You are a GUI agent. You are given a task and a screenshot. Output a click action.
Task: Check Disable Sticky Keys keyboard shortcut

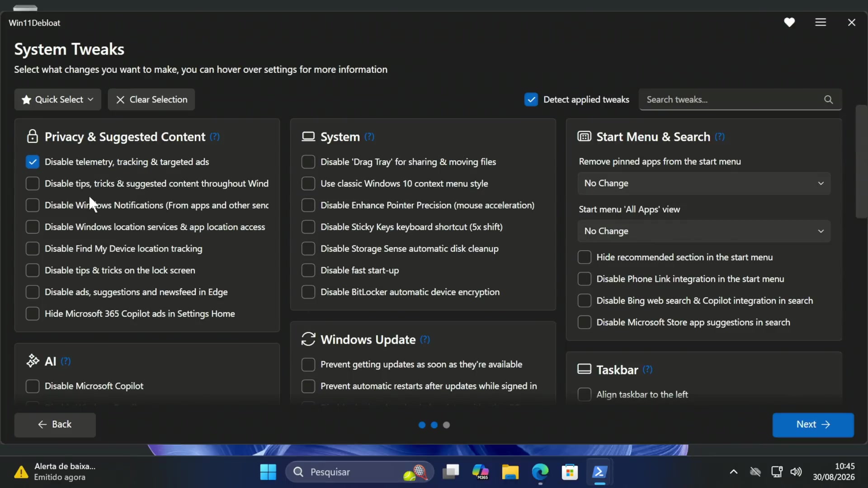point(308,227)
